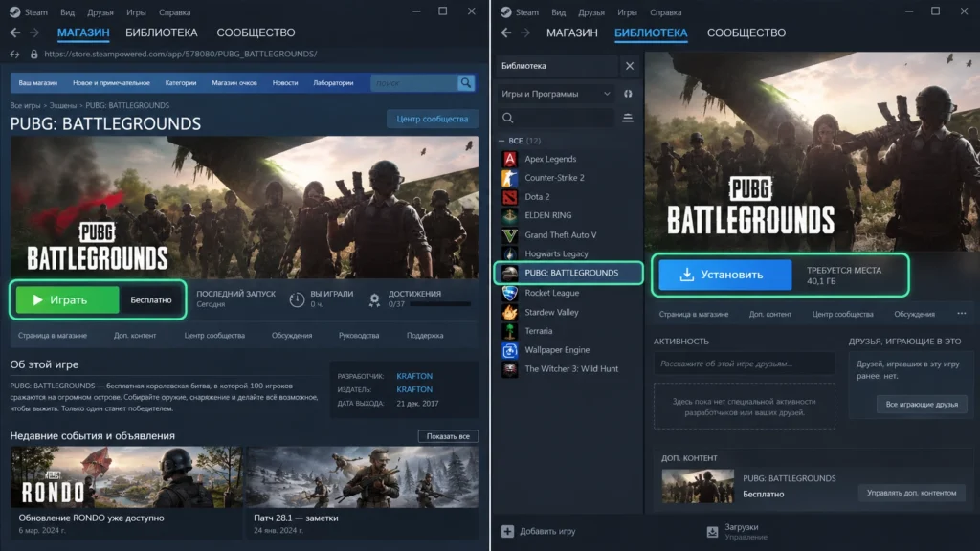The width and height of the screenshot is (980, 551).
Task: Click Управлять доп. контентом button
Action: [911, 493]
